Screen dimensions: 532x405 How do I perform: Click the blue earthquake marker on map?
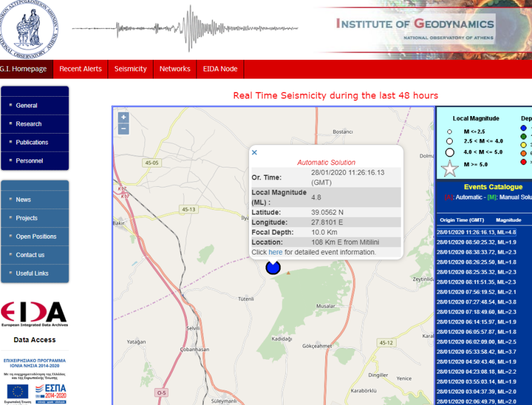(x=273, y=267)
